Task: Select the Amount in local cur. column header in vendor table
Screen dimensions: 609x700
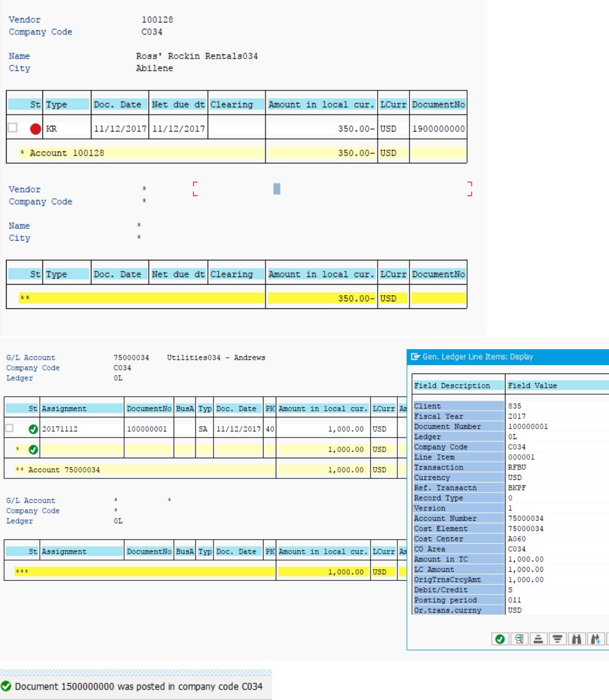Action: coord(321,104)
